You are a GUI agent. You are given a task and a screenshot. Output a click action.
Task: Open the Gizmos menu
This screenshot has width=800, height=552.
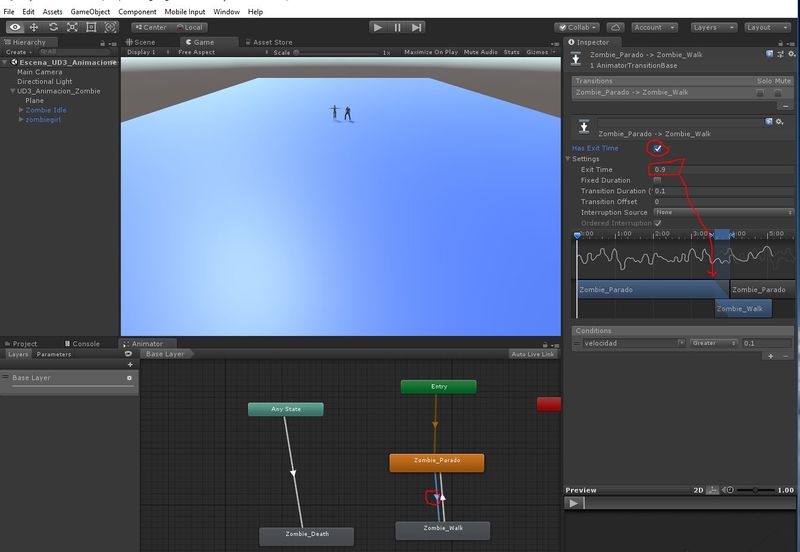click(x=541, y=52)
